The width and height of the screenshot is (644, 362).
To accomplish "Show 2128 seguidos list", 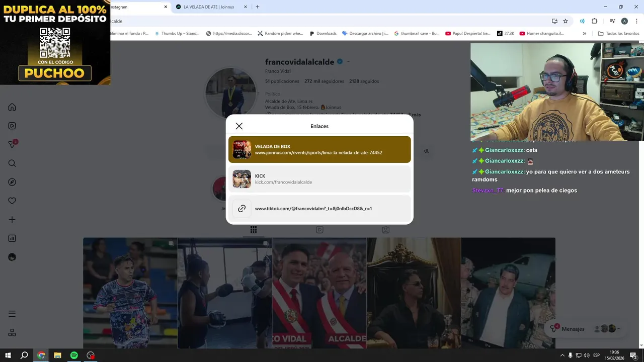I will click(x=364, y=81).
